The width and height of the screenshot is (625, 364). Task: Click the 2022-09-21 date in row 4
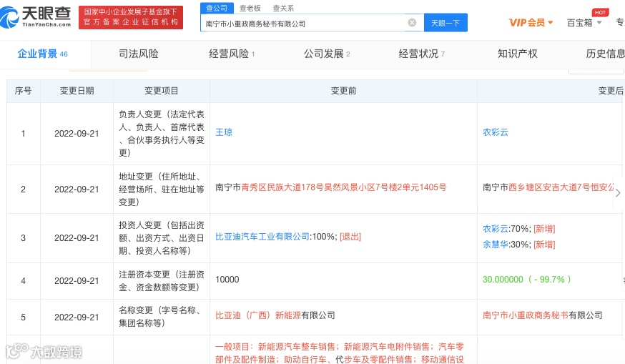[77, 281]
